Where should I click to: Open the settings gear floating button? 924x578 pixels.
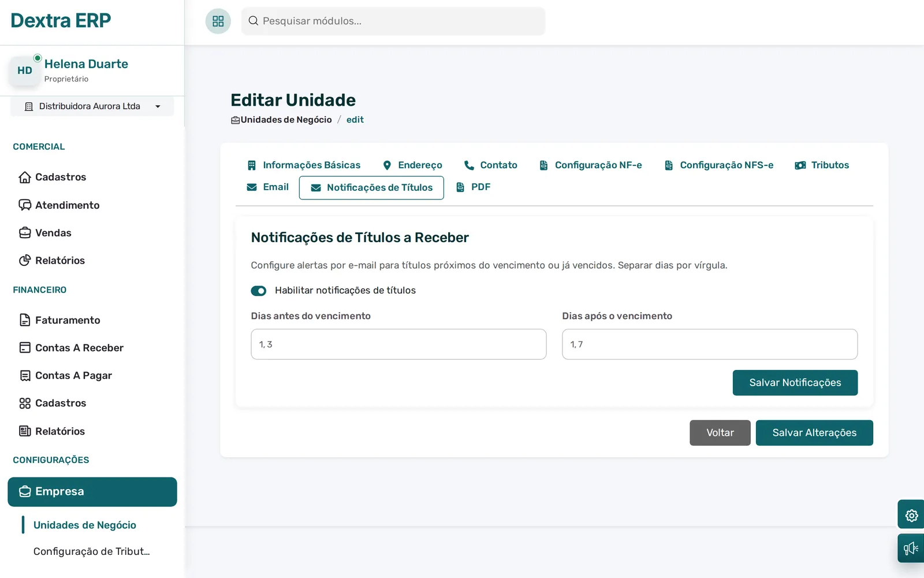911,515
